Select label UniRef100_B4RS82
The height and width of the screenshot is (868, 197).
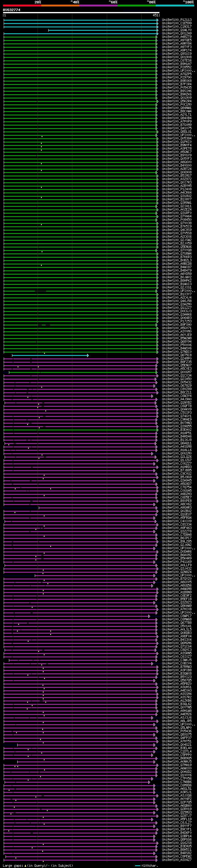pos(177,853)
